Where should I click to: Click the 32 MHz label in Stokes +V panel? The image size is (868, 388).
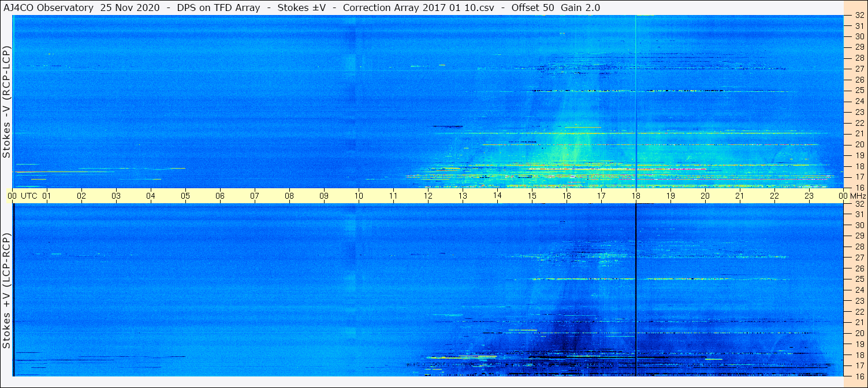859,204
